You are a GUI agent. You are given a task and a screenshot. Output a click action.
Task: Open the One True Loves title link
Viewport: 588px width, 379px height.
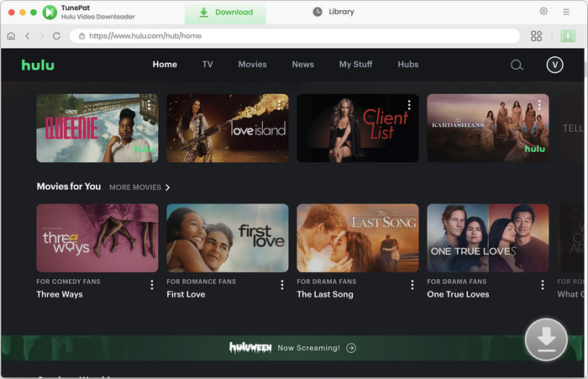[x=458, y=295]
